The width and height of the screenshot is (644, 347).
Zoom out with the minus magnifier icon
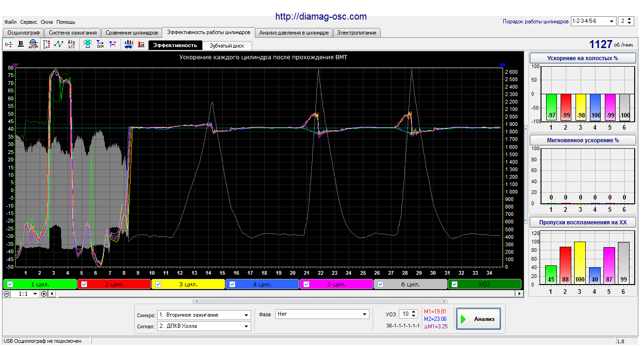pyautogui.click(x=7, y=294)
